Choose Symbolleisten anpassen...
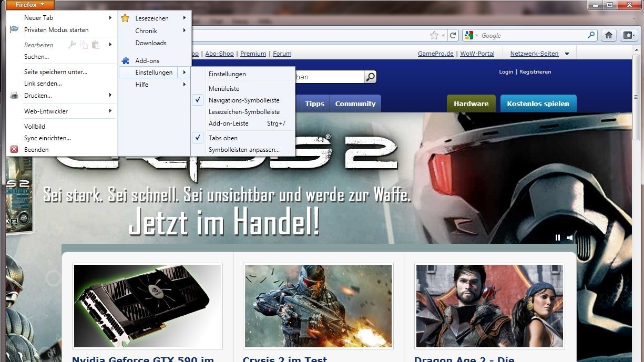The width and height of the screenshot is (644, 362). [x=244, y=150]
